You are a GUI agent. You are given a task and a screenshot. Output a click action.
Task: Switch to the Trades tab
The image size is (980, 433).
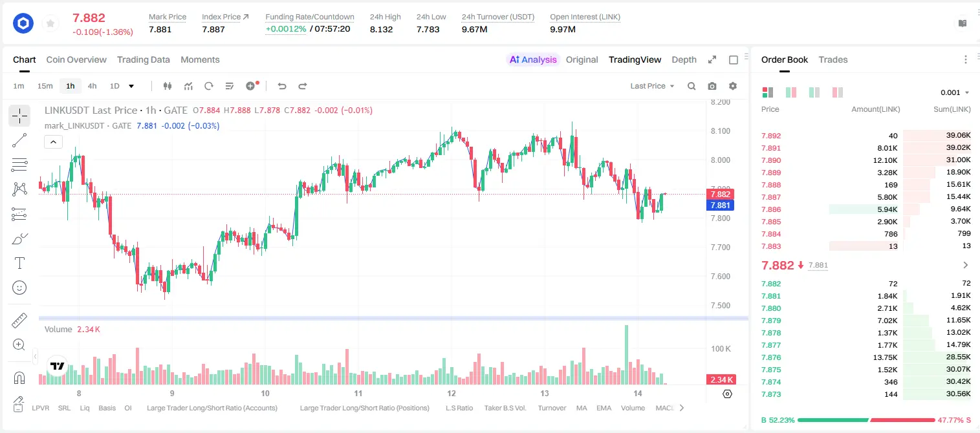coord(833,59)
